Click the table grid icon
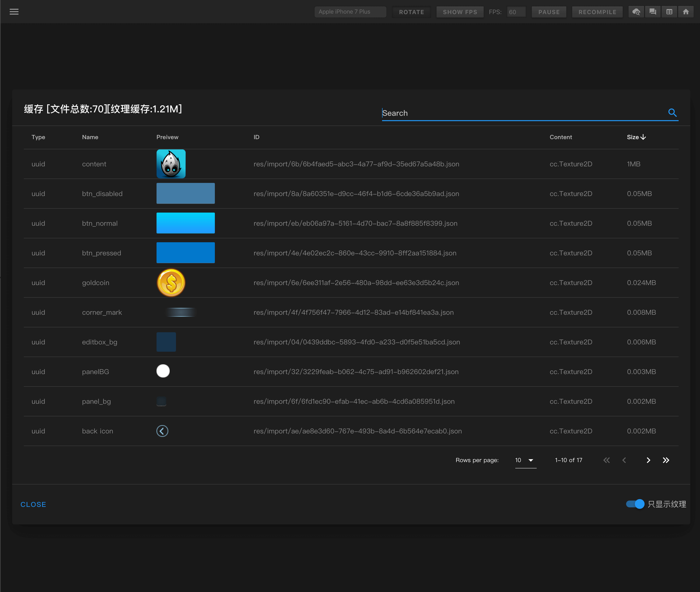 669,12
